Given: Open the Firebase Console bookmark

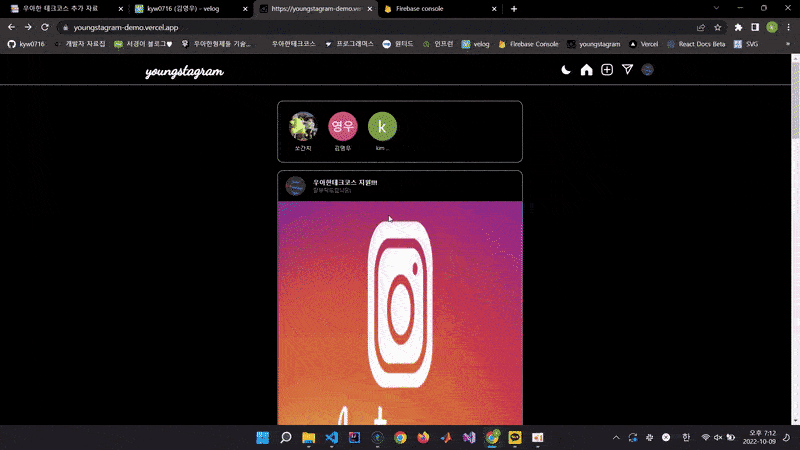Looking at the screenshot, I should click(529, 44).
